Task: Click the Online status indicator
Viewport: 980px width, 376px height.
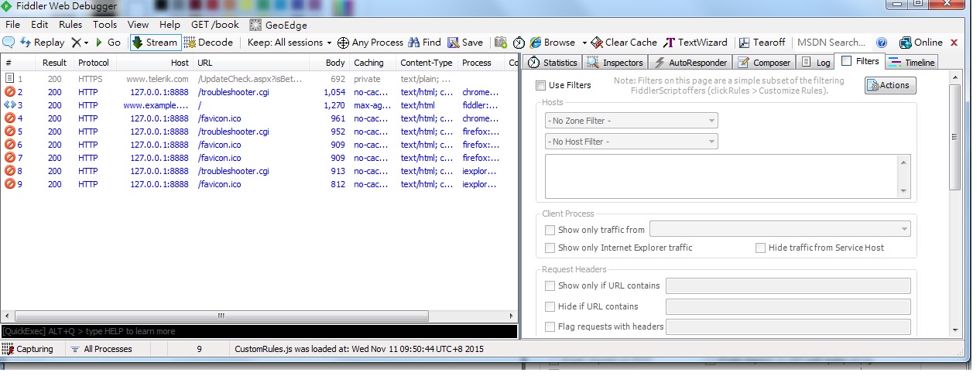Action: tap(920, 43)
